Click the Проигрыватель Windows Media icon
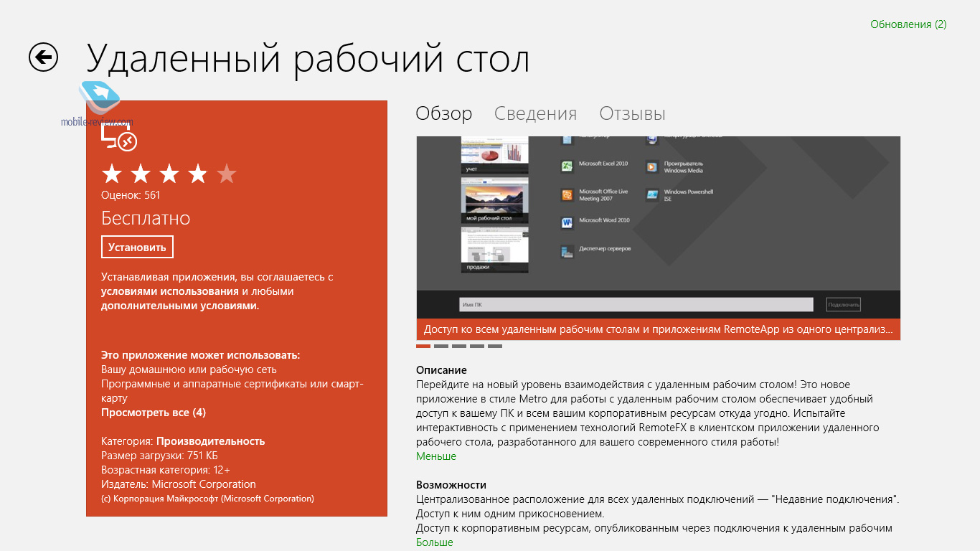980x551 pixels. (x=651, y=166)
